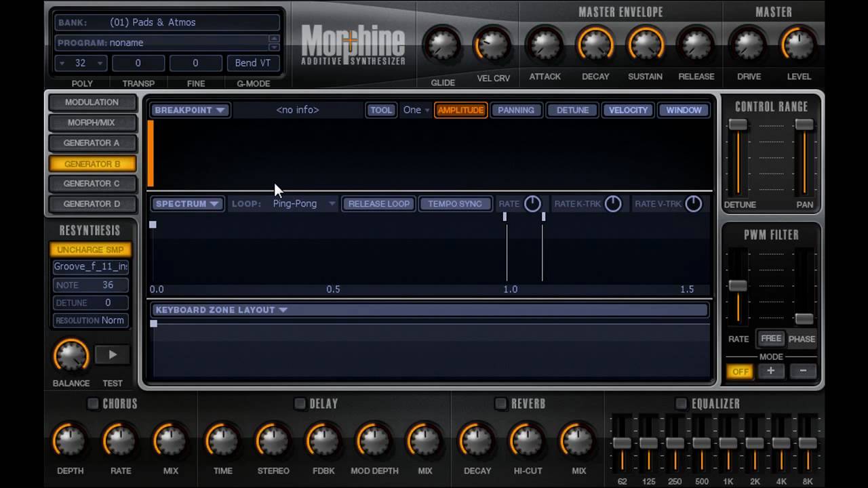Switch to the Modulation page
This screenshot has width=868, height=488.
pyautogui.click(x=92, y=102)
